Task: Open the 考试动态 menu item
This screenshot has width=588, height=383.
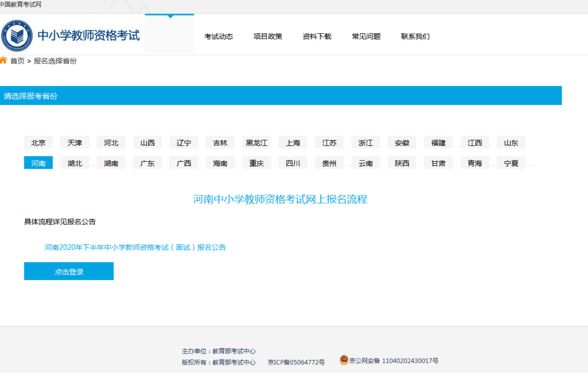Action: (x=219, y=36)
